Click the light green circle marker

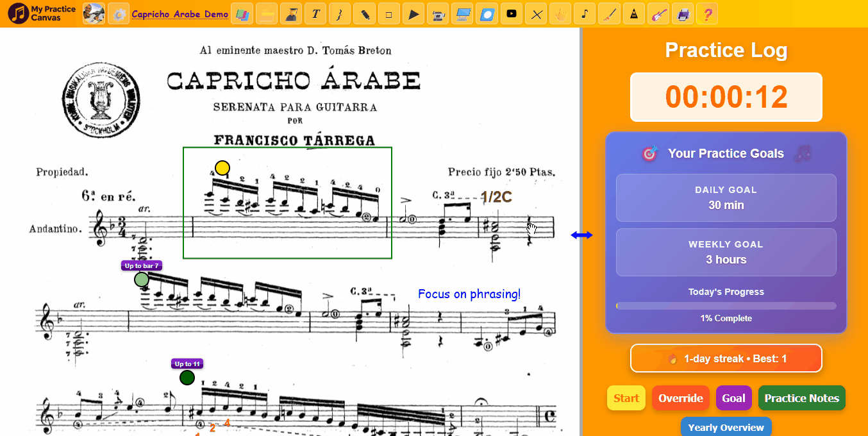142,280
